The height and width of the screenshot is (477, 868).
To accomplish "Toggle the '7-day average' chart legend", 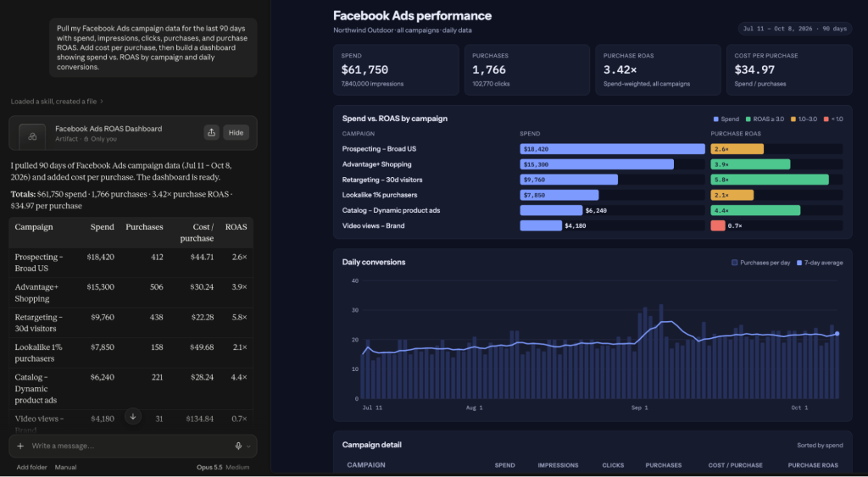I will (x=820, y=263).
